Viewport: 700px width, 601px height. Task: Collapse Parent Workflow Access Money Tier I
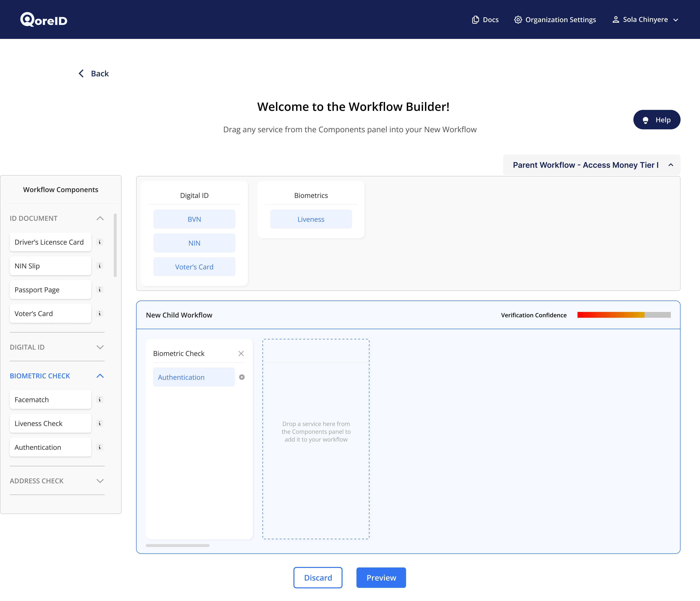tap(671, 165)
